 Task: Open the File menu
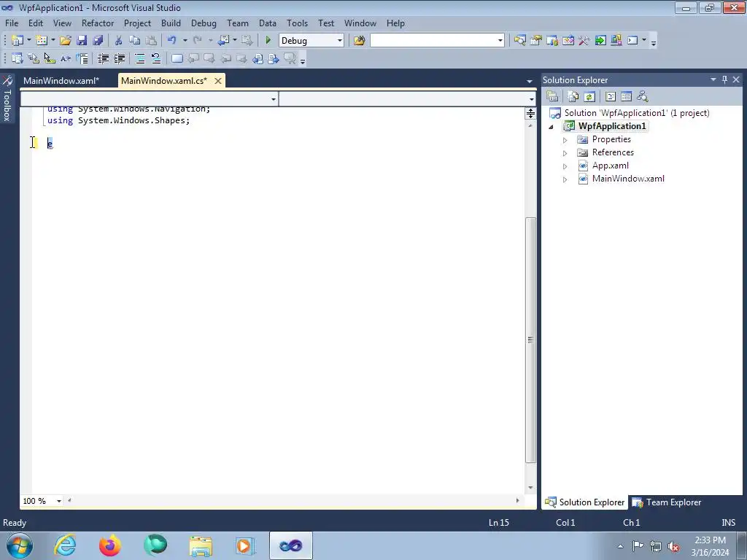(12, 23)
